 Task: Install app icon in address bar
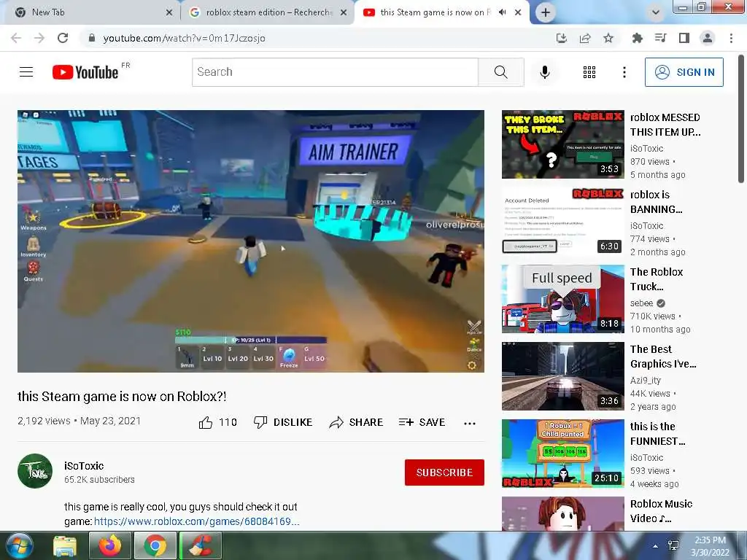click(562, 38)
